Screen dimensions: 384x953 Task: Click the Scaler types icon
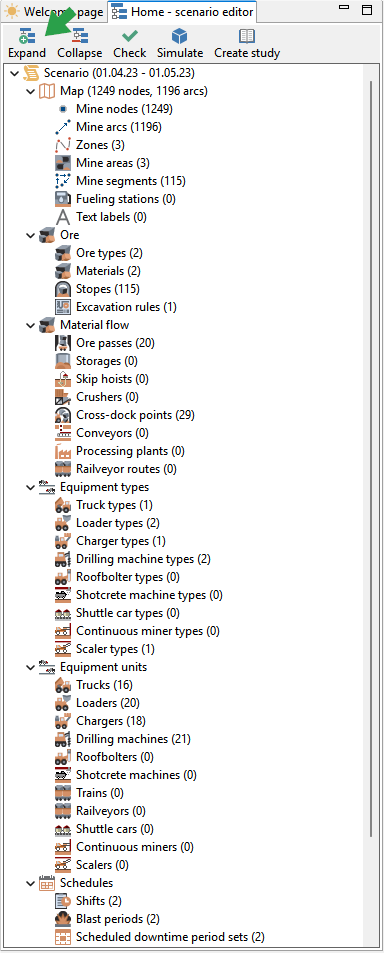click(x=63, y=649)
